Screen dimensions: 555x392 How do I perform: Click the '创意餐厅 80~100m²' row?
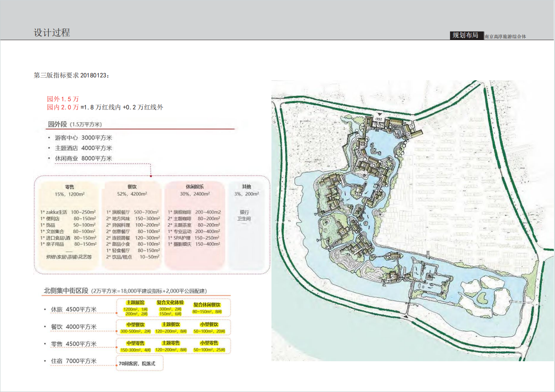[133, 231]
